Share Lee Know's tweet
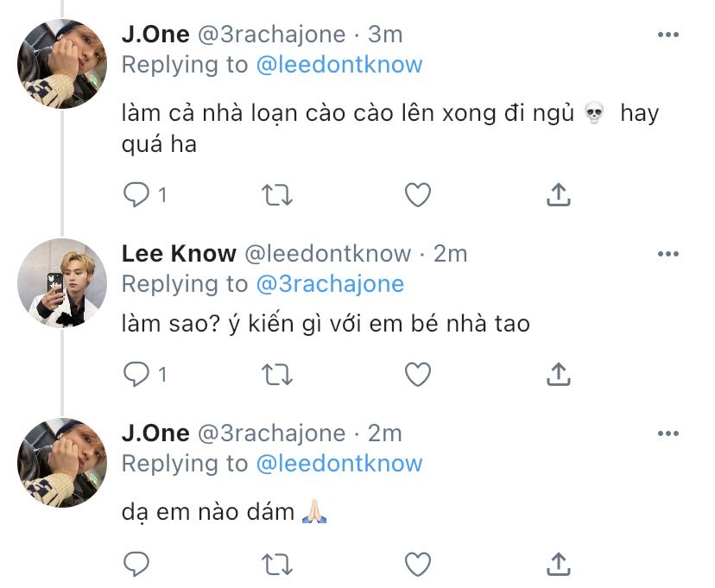The image size is (715, 588). tap(559, 374)
